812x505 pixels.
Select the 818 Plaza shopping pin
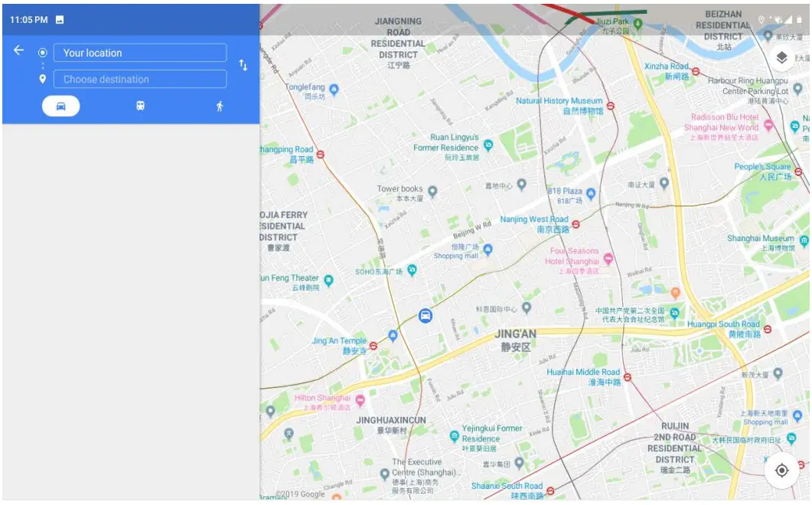(591, 194)
